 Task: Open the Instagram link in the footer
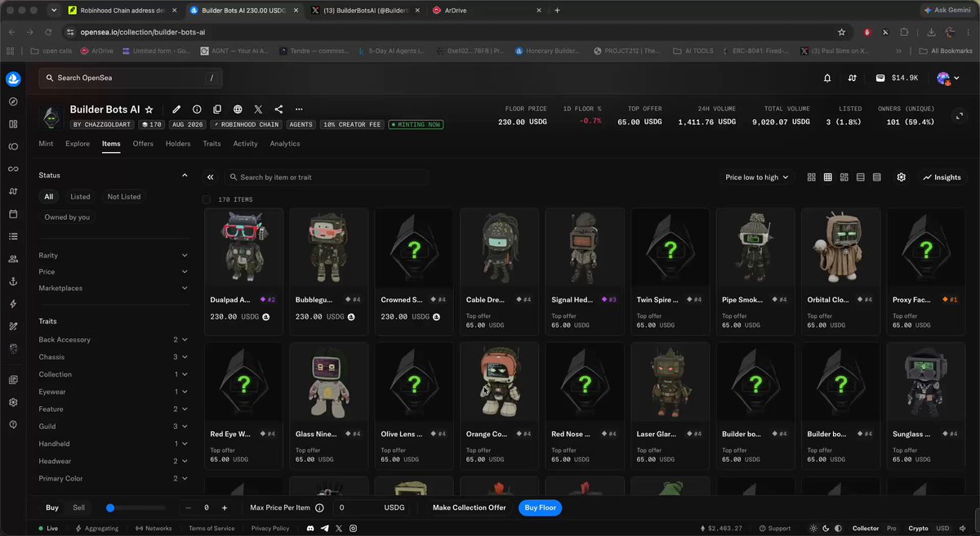(x=352, y=529)
